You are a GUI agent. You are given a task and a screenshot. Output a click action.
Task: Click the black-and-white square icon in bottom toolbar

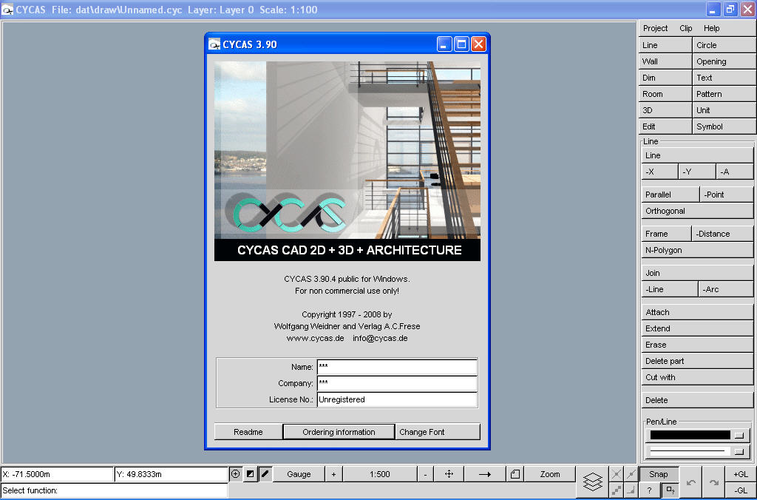250,474
